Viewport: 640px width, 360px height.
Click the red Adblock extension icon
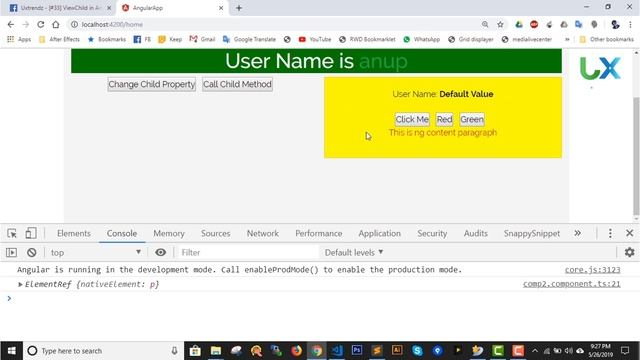coord(534,24)
